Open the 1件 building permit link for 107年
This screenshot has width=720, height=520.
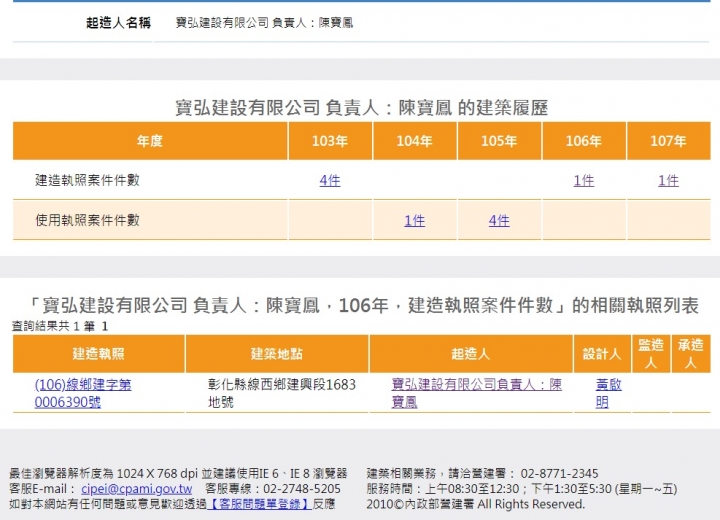[x=668, y=180]
